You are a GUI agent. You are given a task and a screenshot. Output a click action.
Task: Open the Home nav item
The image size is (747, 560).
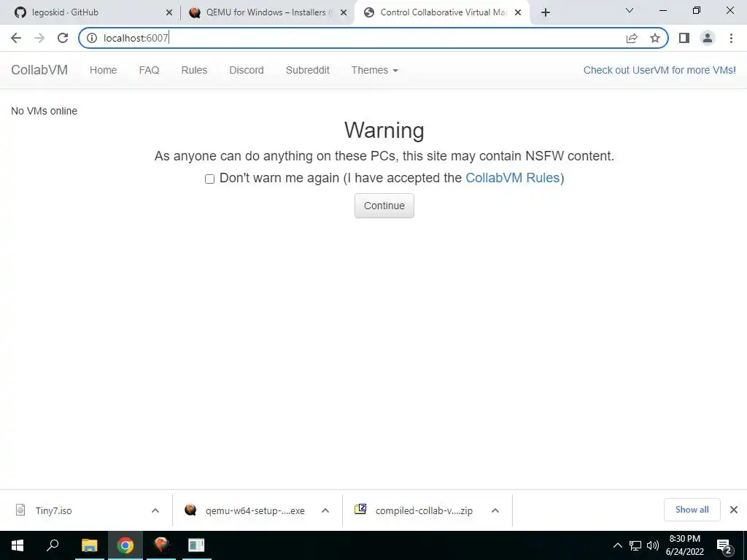(x=104, y=70)
